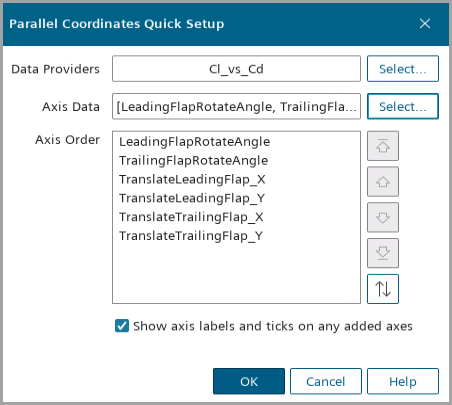This screenshot has width=452, height=405.
Task: Click the Cl_vs_Cd Data Providers field
Action: 236,69
